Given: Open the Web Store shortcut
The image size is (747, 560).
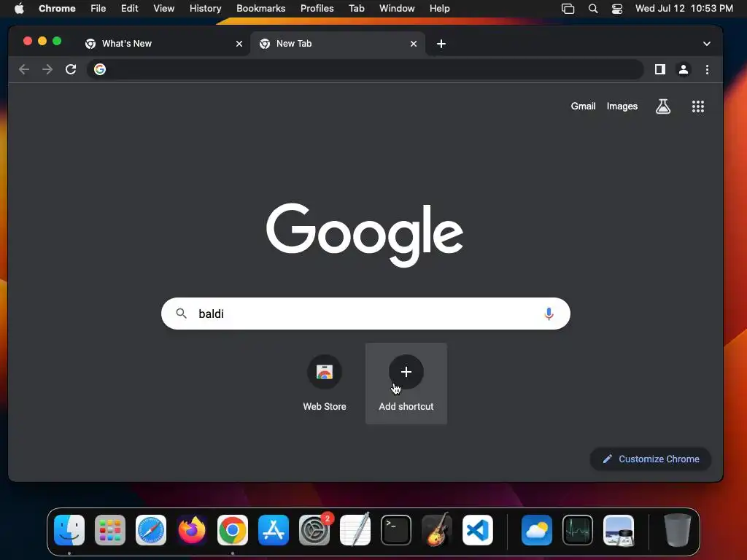Looking at the screenshot, I should tap(325, 384).
